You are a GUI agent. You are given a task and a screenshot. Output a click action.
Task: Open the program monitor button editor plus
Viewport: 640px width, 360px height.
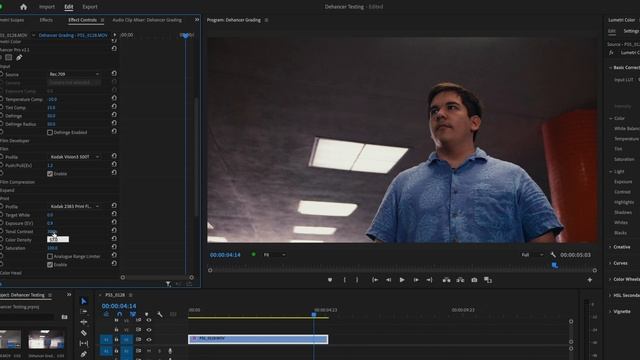[x=589, y=280]
